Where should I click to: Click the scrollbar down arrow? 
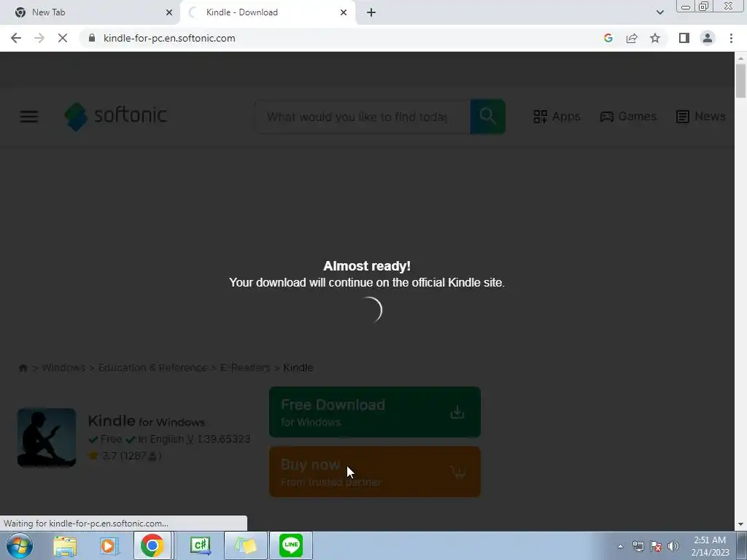tap(740, 524)
